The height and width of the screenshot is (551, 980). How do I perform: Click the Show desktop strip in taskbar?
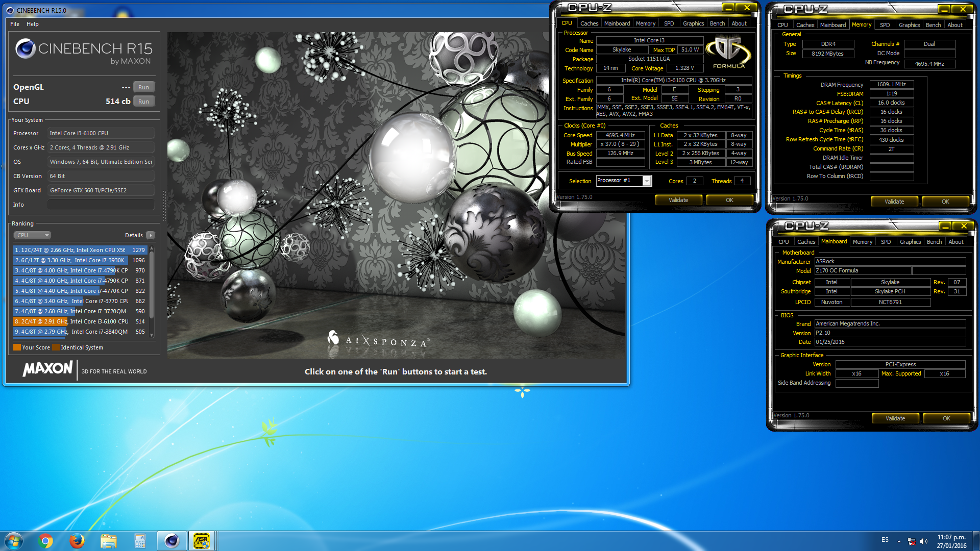click(x=976, y=541)
